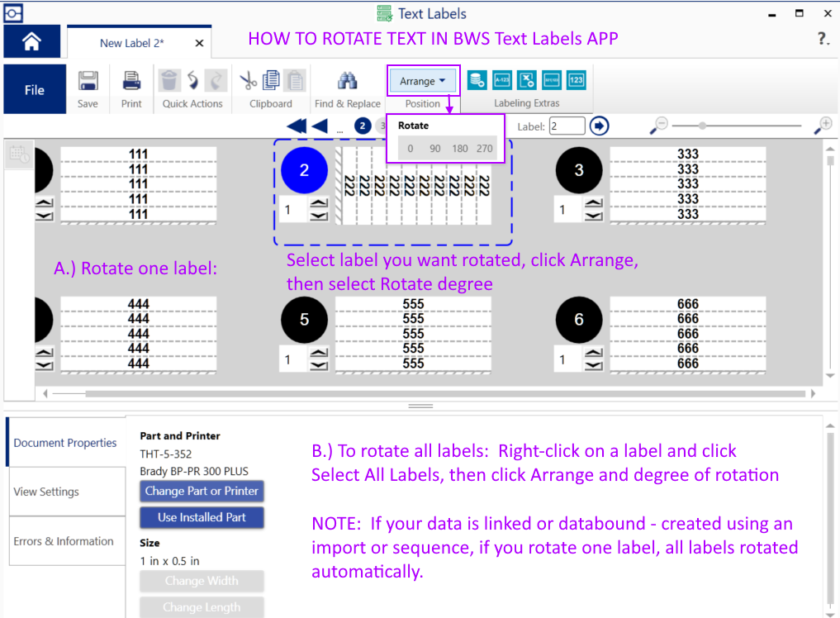The height and width of the screenshot is (618, 840).
Task: Switch to the View Settings tab
Action: tap(47, 492)
